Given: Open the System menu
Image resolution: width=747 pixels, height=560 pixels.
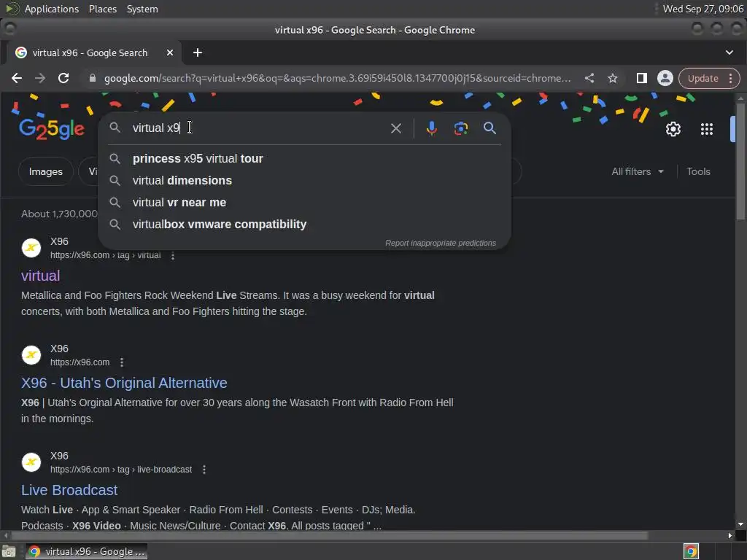Looking at the screenshot, I should 142,9.
